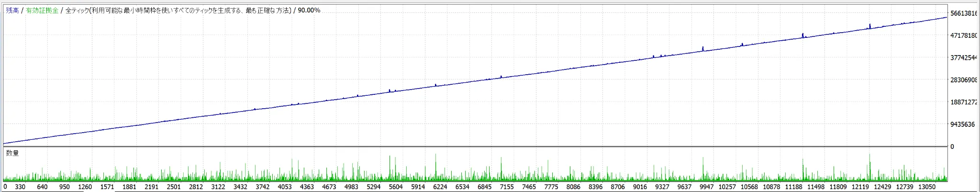The image size is (980, 192).
Task: Select trade number 3122 on axis
Action: (218, 187)
